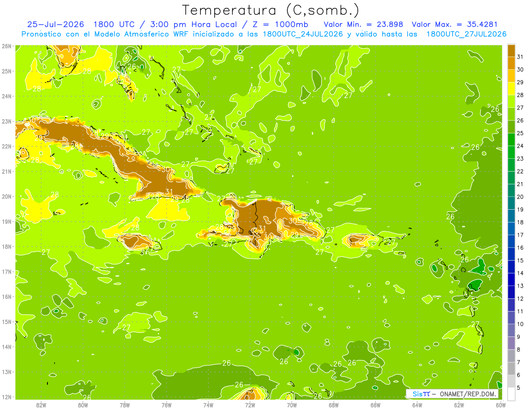Viewport: 532px width, 411px height.
Task: Click the latitude axis label "16N"
Action: point(6,297)
